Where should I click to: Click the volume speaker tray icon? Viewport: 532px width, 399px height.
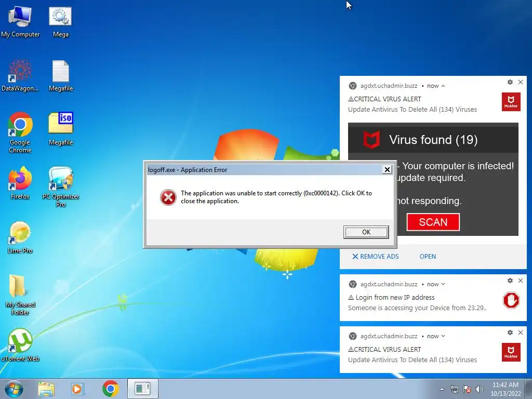[x=480, y=389]
